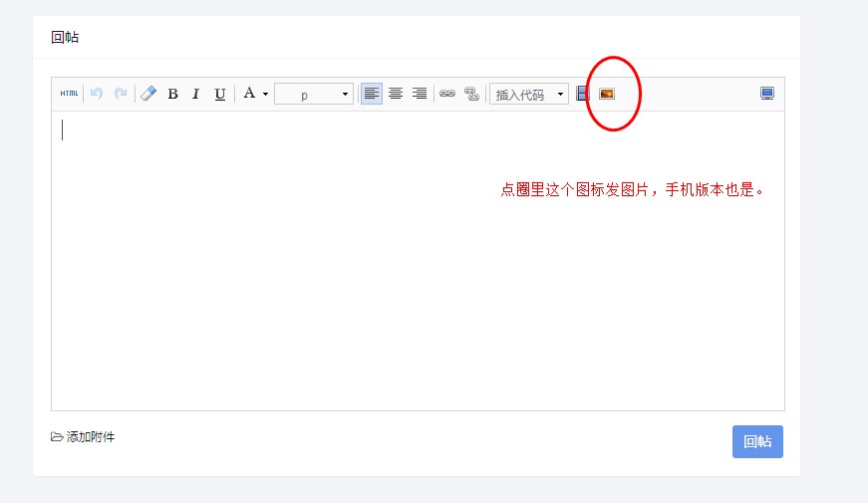Remove the hyperlink with unlink icon
Screen dimensions: 868x503
pyautogui.click(x=471, y=94)
